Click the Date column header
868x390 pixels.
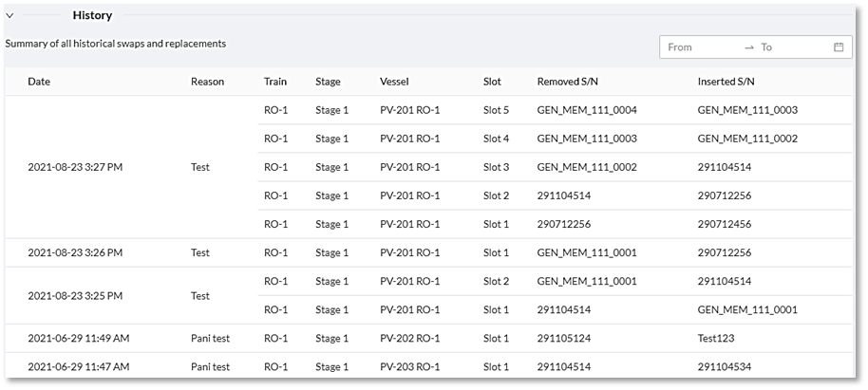pyautogui.click(x=39, y=82)
